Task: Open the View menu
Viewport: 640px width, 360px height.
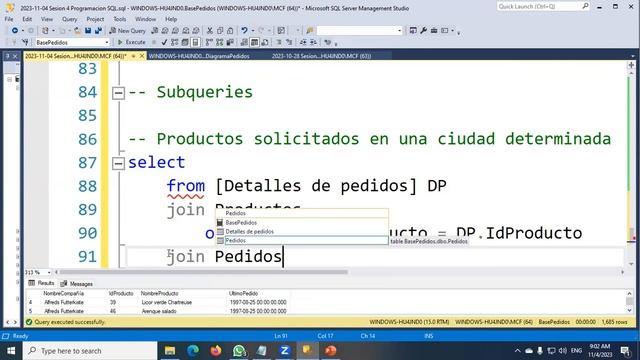Action: pyautogui.click(x=47, y=19)
